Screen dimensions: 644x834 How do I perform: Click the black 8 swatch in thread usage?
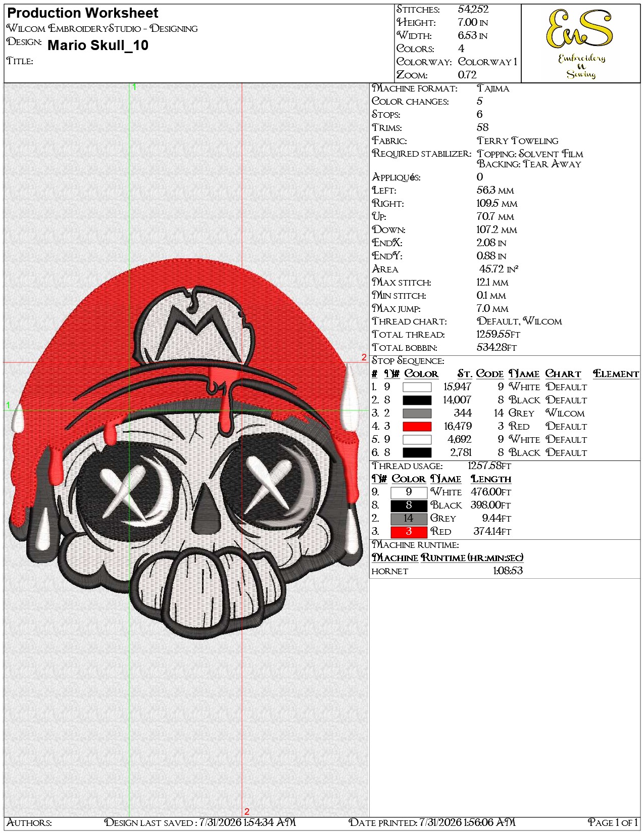pyautogui.click(x=409, y=505)
